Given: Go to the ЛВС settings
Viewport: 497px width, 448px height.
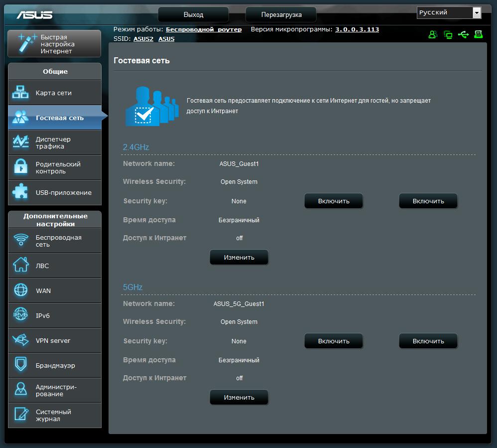Looking at the screenshot, I should [54, 266].
